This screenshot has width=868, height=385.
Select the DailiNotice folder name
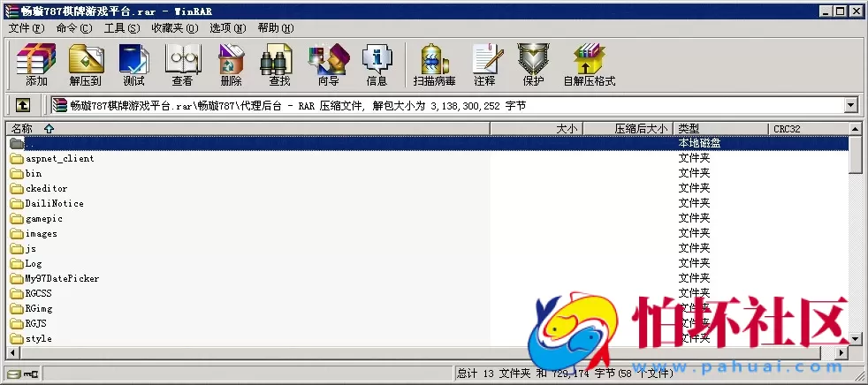pos(54,204)
